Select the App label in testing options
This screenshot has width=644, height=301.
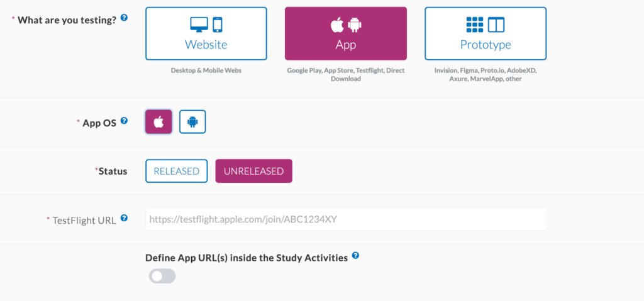(x=346, y=45)
